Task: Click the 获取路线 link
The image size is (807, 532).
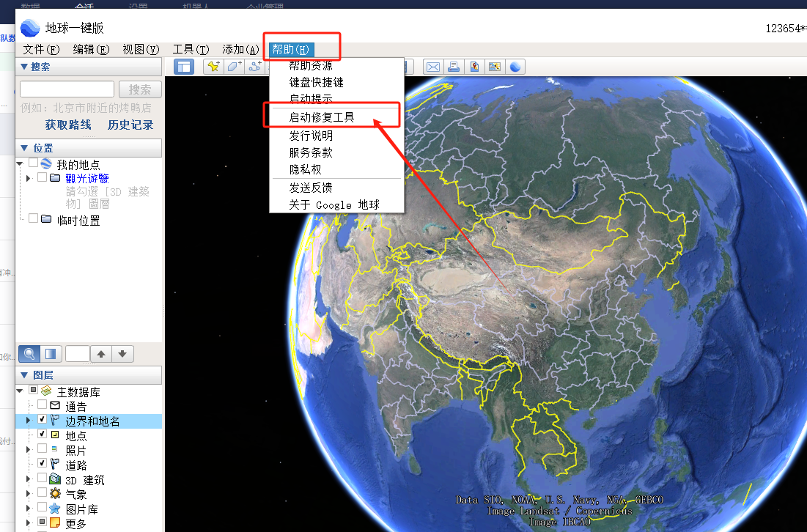Action: [68, 125]
